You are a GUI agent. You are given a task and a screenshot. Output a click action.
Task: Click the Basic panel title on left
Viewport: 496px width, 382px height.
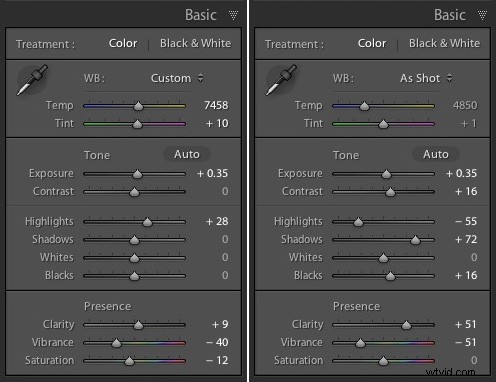[x=201, y=15]
